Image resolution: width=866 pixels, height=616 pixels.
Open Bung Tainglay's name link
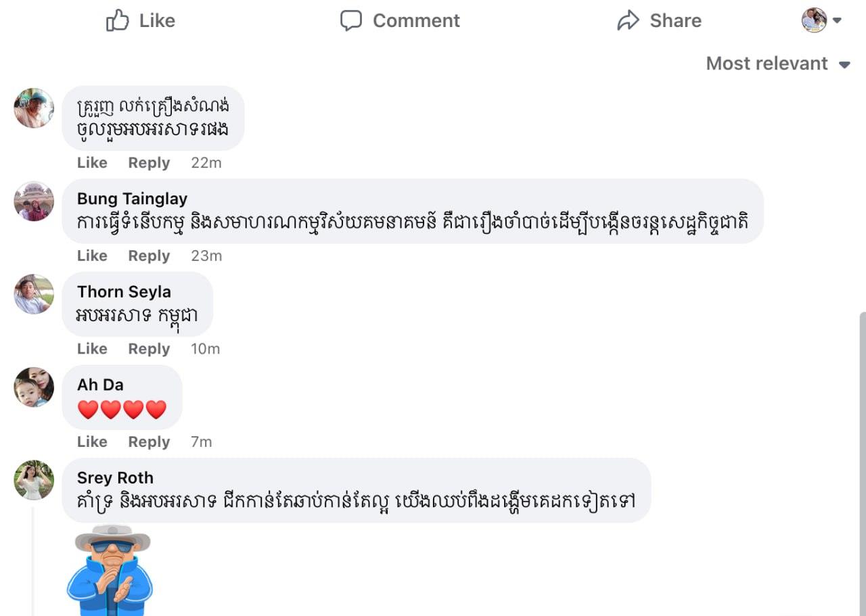pyautogui.click(x=132, y=199)
